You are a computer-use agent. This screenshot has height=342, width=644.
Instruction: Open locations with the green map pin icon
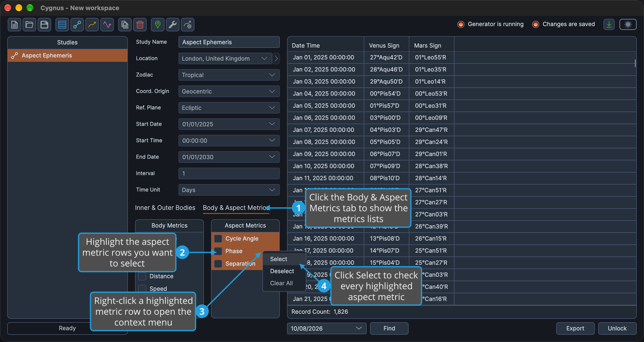[x=158, y=25]
